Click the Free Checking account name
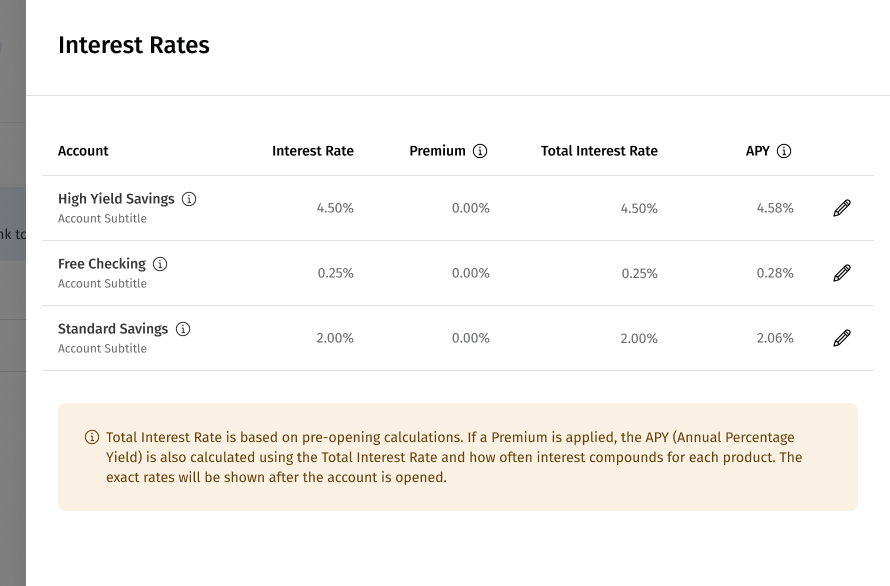Image resolution: width=890 pixels, height=586 pixels. pyautogui.click(x=102, y=264)
